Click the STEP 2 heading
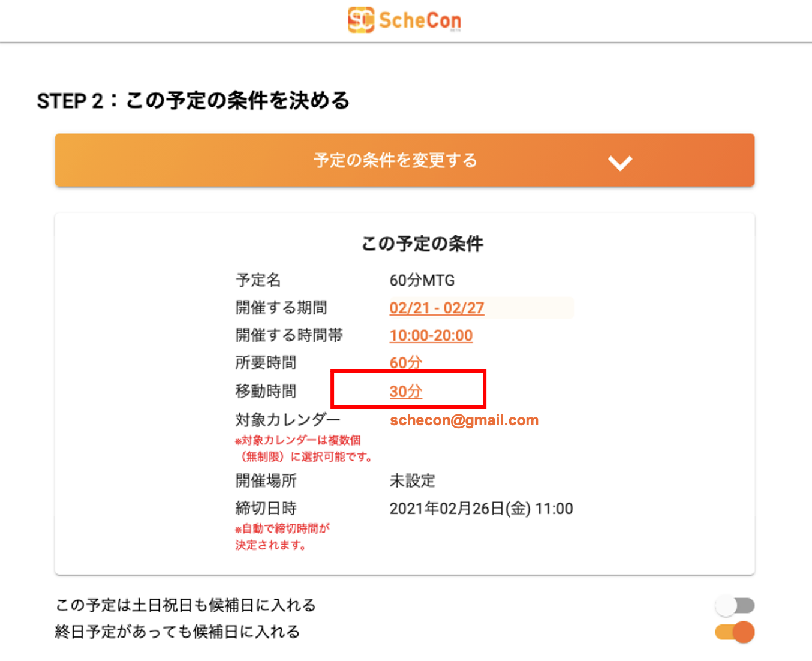812x661 pixels. [x=193, y=101]
